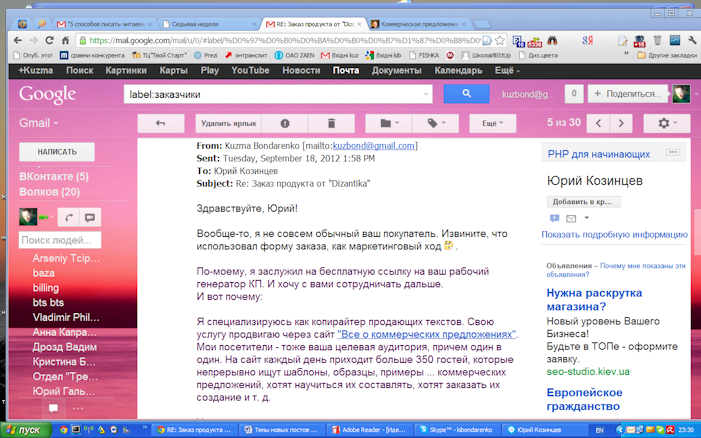The image size is (701, 438).
Task: Click the НАПИСАТЬ compose button
Action: (x=57, y=152)
